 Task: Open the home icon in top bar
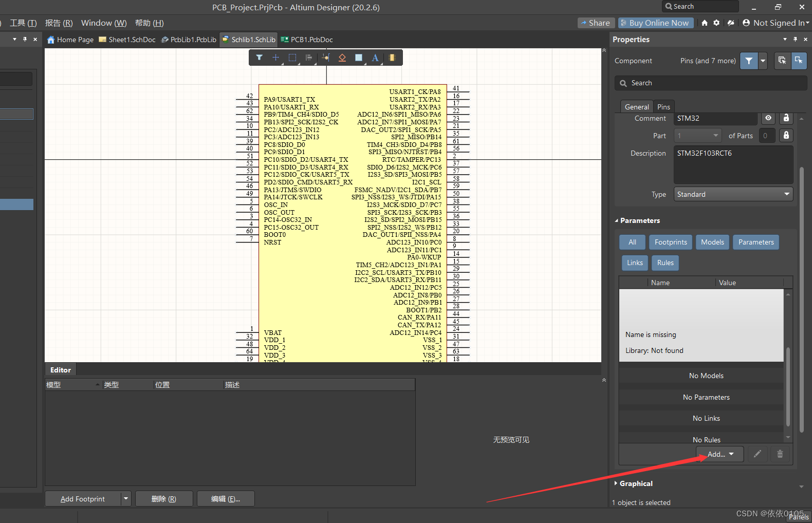pos(705,23)
